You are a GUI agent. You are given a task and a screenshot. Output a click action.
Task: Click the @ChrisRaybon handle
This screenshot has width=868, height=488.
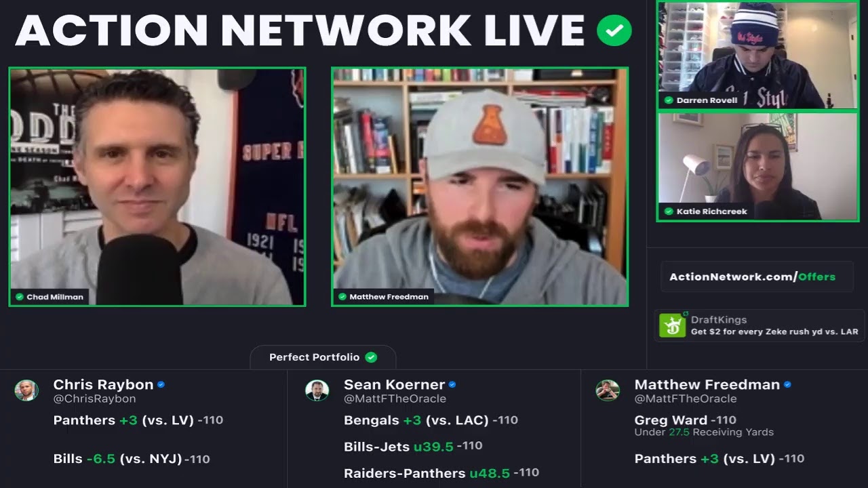[x=94, y=399]
